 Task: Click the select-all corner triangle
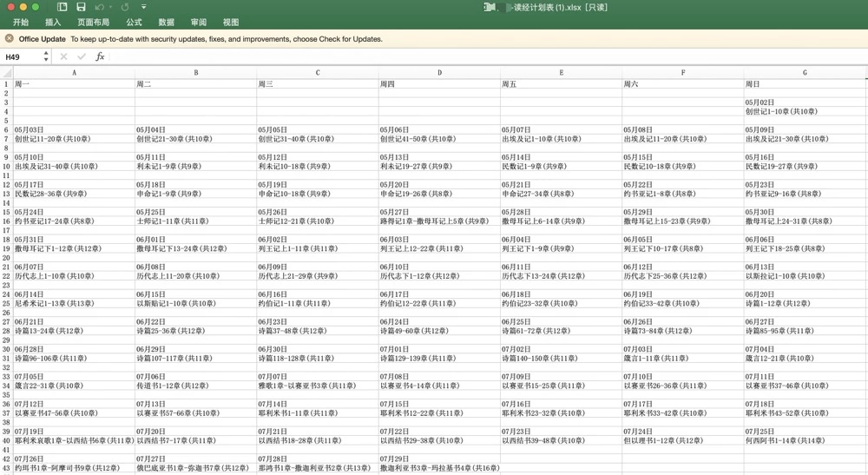[7, 73]
